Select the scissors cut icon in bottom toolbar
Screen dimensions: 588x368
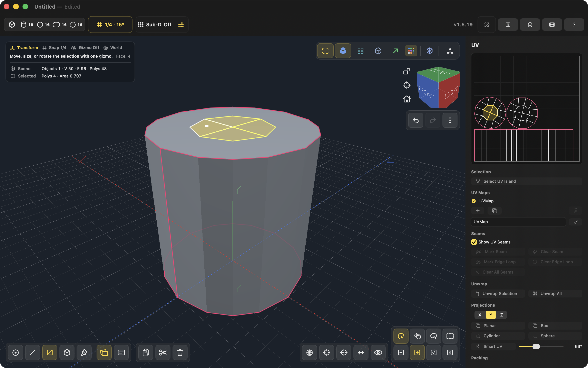[x=163, y=352]
